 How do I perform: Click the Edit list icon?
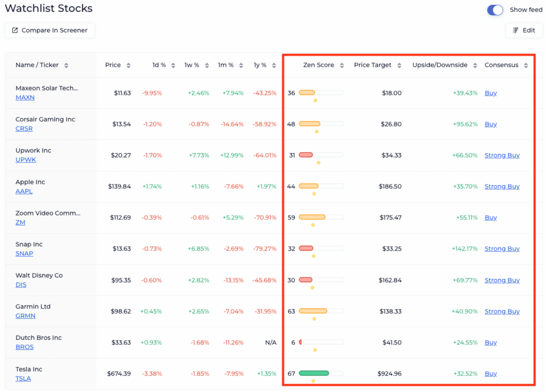click(516, 30)
